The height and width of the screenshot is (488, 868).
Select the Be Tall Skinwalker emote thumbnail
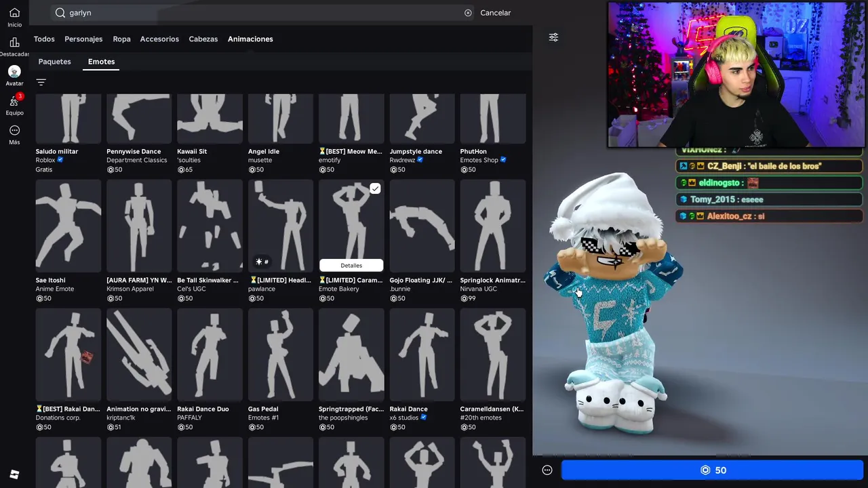coord(210,226)
